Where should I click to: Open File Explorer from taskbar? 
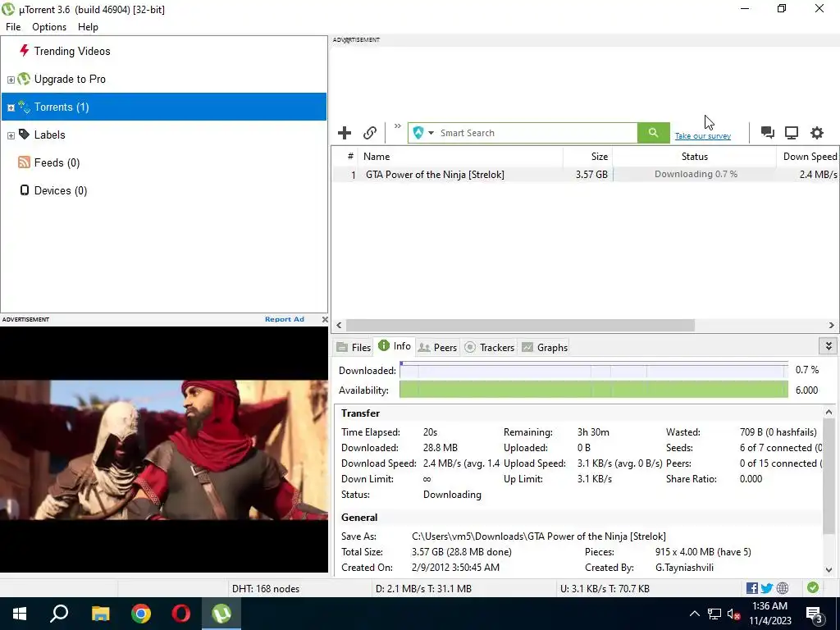pyautogui.click(x=100, y=614)
